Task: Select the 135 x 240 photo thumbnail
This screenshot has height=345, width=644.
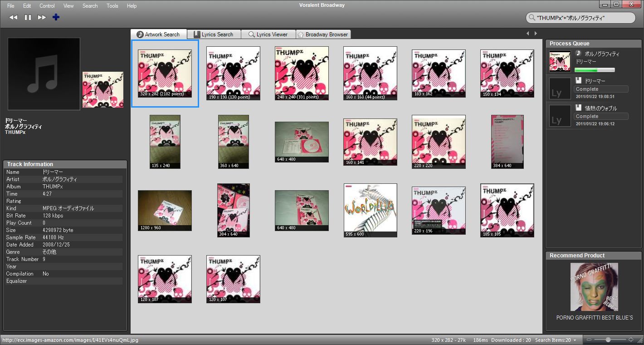Action: [x=165, y=142]
